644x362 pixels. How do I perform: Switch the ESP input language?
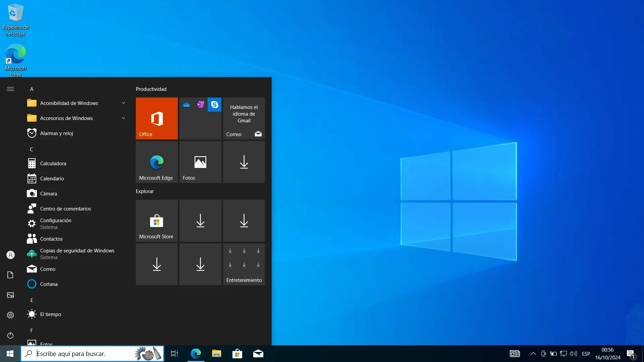pyautogui.click(x=586, y=354)
